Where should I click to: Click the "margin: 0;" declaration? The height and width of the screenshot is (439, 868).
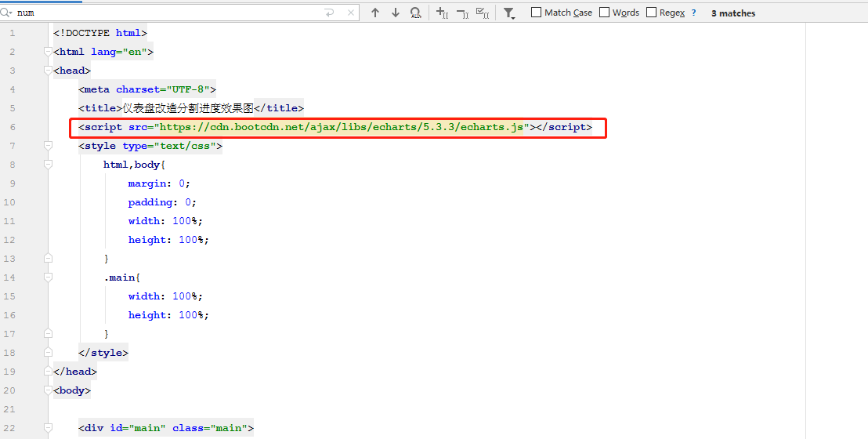pos(160,183)
